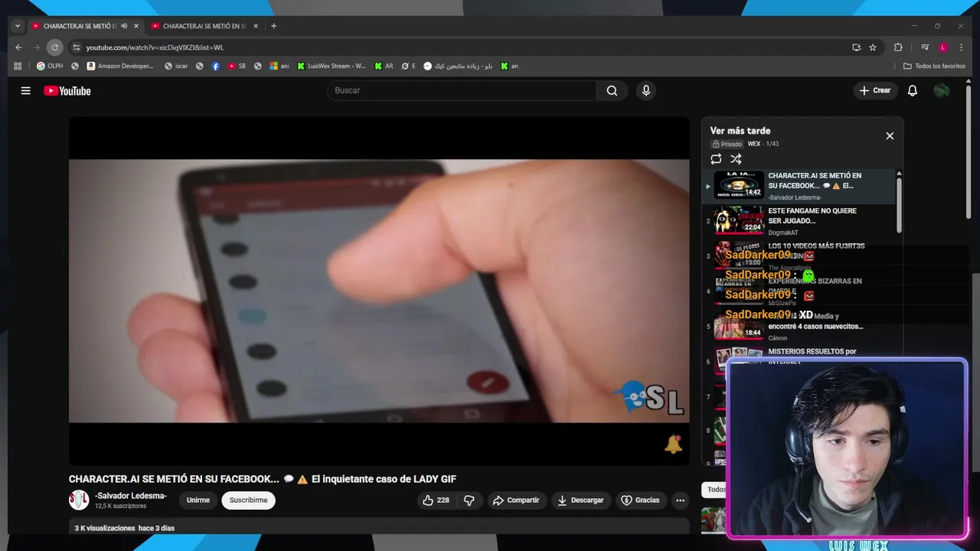Play the 18:44 Cáleon playlist thumbnail
The width and height of the screenshot is (980, 551).
pos(739,326)
